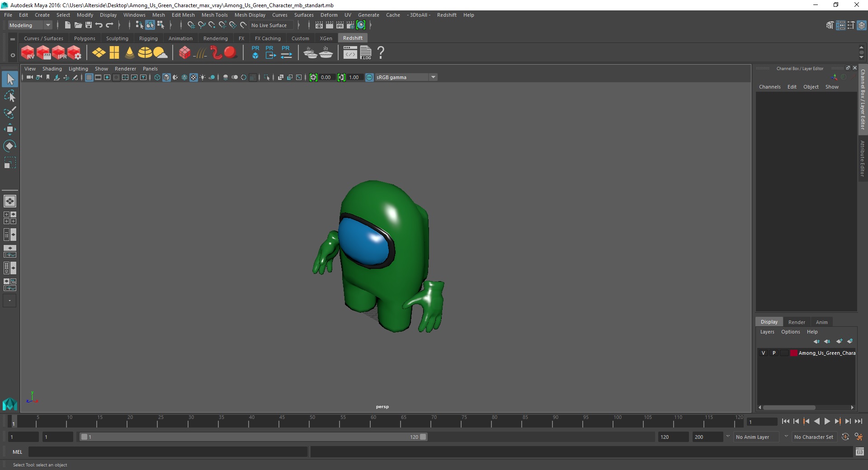Click the layer red color swatch
The width and height of the screenshot is (868, 470).
793,353
